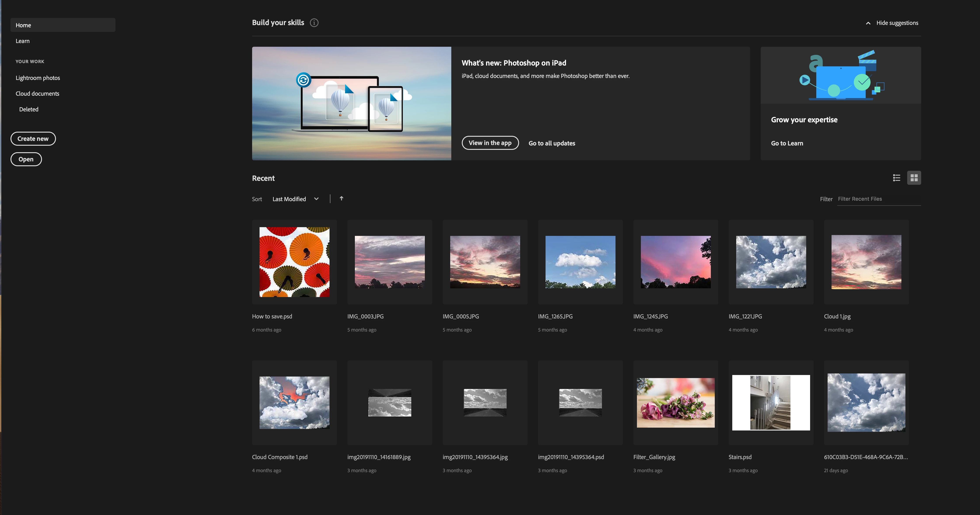The height and width of the screenshot is (515, 980).
Task: Click the Filter Recent Files field
Action: pyautogui.click(x=878, y=199)
